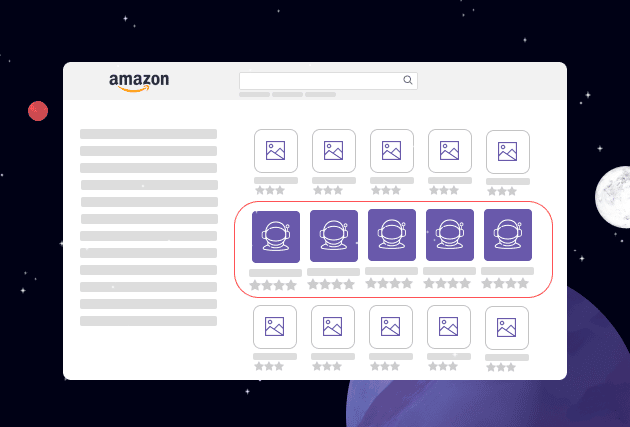Select the middle astronaut helmet product
Viewport: 630px width, 427px height.
click(x=392, y=235)
